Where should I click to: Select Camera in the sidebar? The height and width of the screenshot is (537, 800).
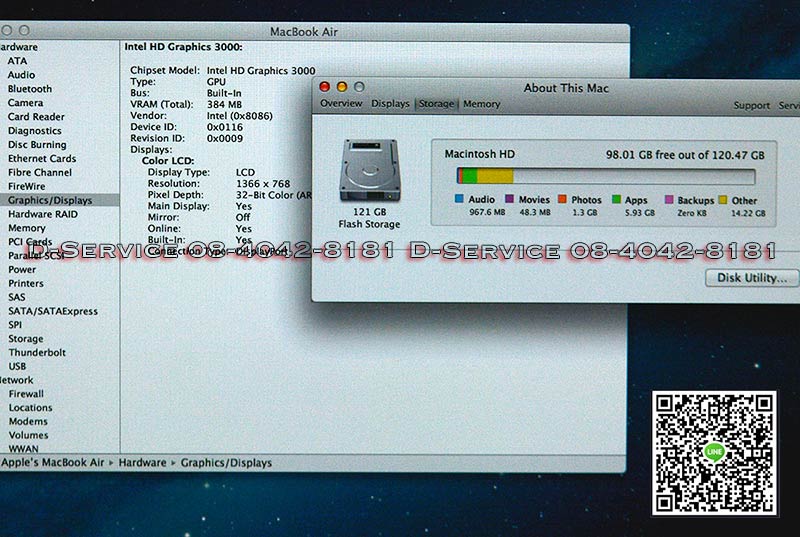[x=25, y=103]
